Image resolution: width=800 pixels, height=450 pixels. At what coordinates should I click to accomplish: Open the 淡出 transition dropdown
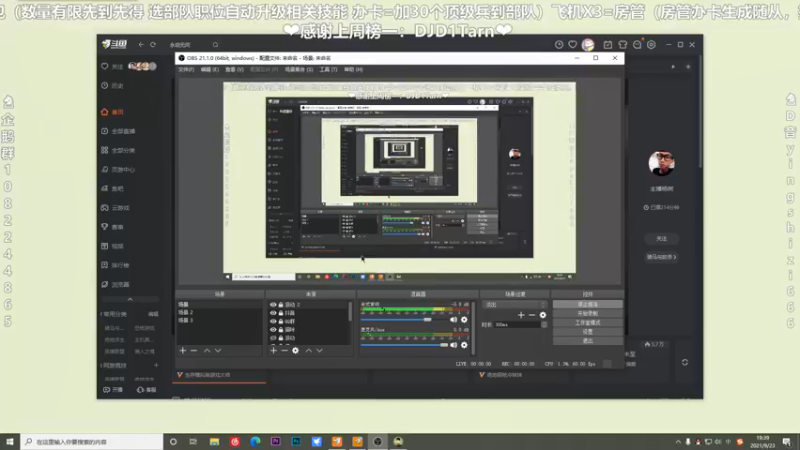(x=515, y=305)
